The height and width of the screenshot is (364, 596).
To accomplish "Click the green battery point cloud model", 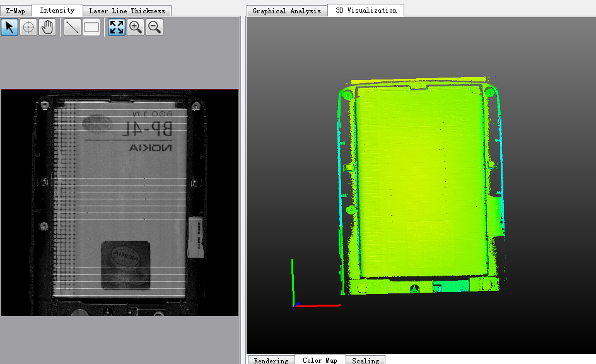I will click(419, 183).
